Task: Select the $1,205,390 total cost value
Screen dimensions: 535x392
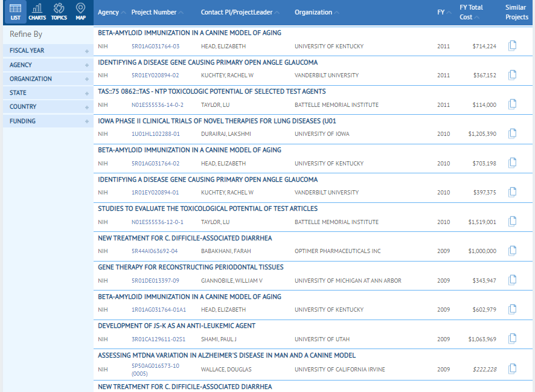Action: point(482,134)
